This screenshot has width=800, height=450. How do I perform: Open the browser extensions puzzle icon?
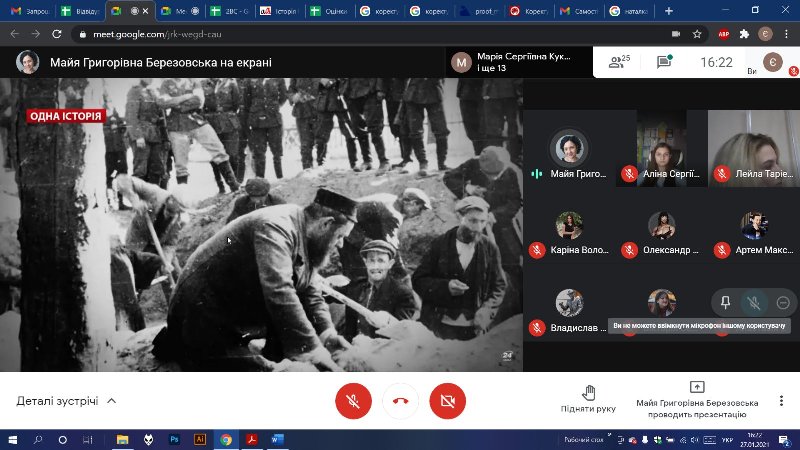tap(743, 33)
